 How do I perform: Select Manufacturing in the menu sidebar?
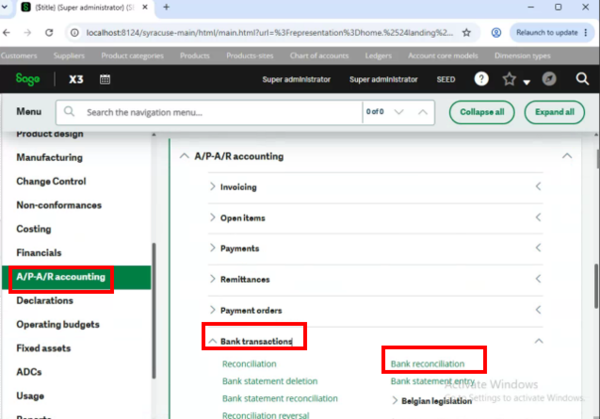click(x=49, y=158)
